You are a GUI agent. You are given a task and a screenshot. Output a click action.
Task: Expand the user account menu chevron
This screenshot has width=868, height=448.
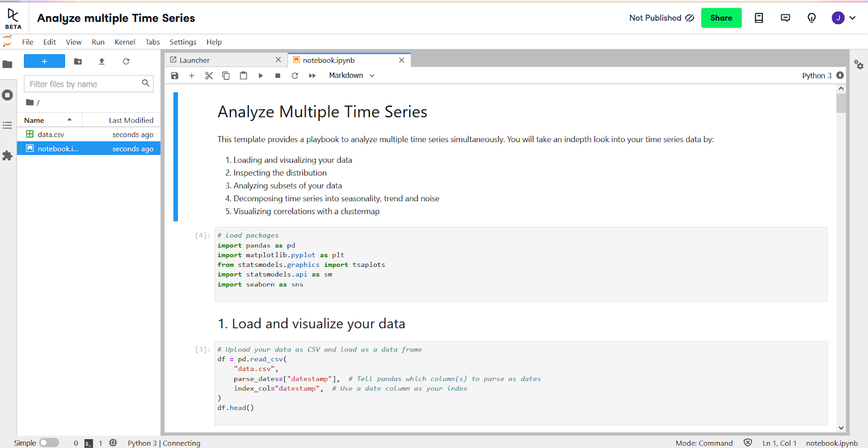(852, 18)
